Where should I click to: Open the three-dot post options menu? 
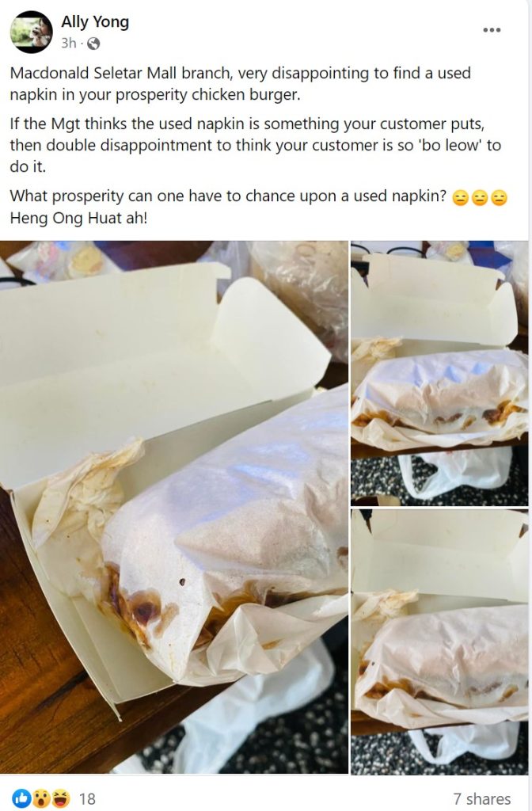[491, 30]
